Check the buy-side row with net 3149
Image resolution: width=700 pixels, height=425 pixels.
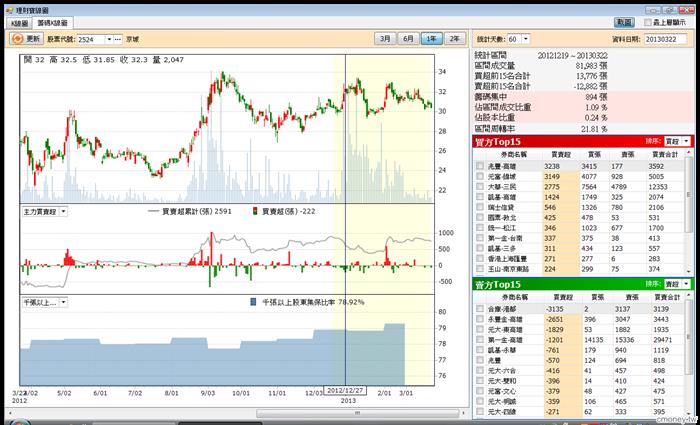click(479, 176)
